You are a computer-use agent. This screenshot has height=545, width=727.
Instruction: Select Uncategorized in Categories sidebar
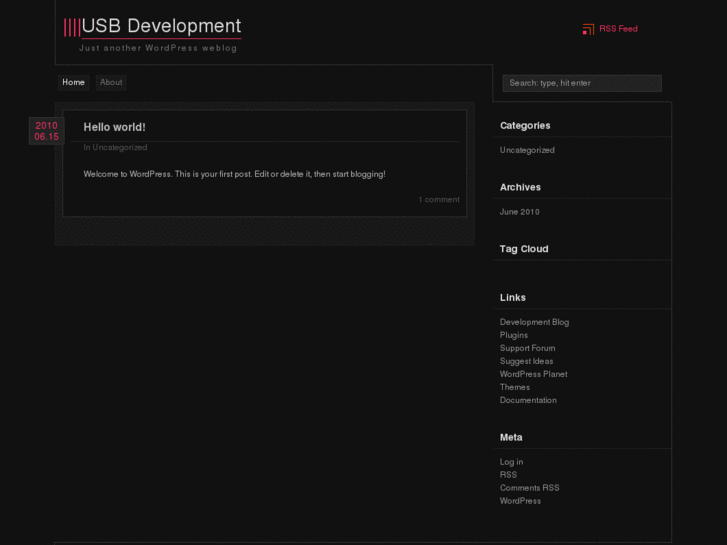(527, 150)
